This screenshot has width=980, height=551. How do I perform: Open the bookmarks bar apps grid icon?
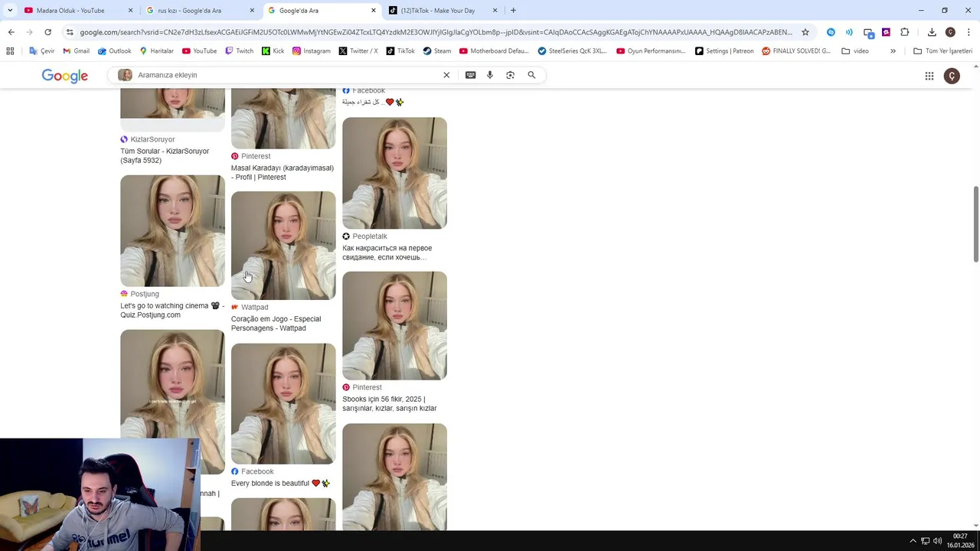(x=10, y=51)
